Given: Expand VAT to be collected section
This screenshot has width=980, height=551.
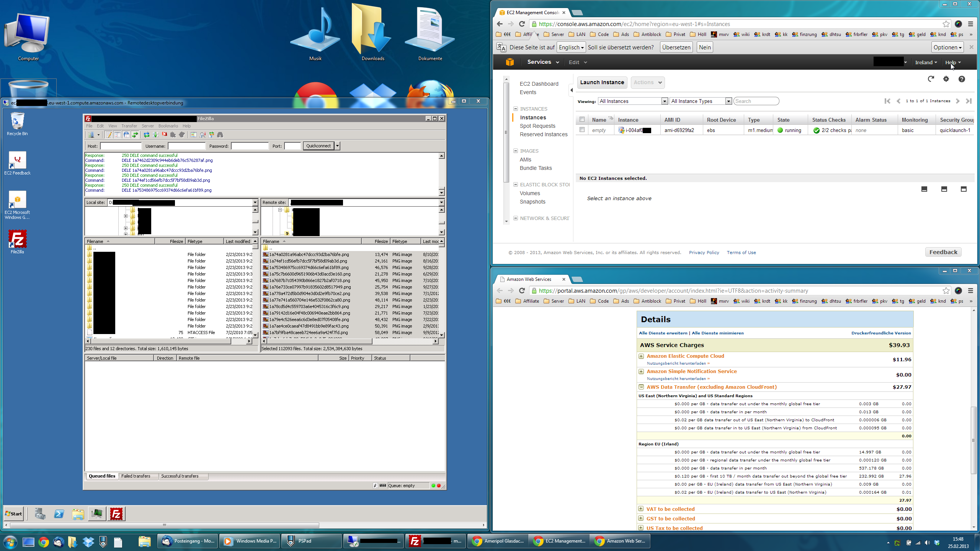Looking at the screenshot, I should (641, 509).
